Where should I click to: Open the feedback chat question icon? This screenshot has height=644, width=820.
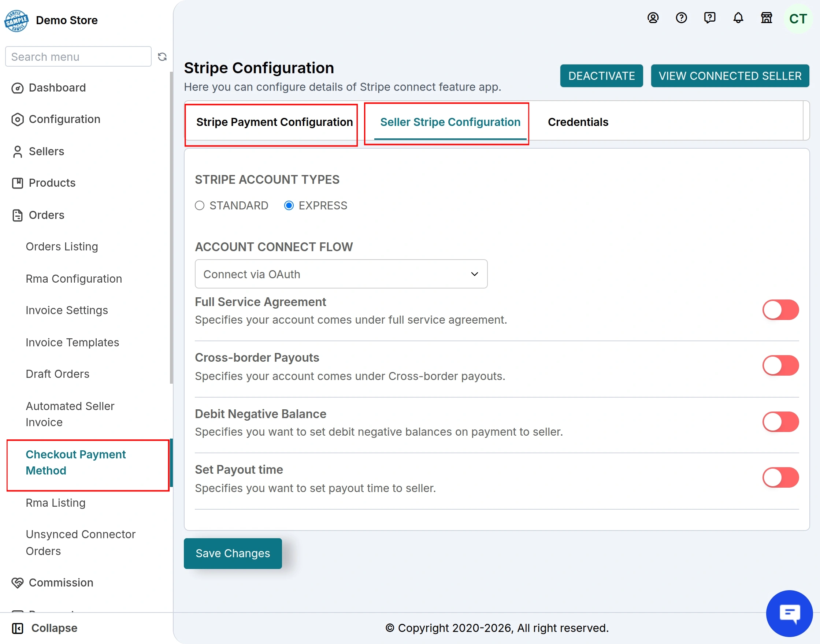click(x=709, y=18)
